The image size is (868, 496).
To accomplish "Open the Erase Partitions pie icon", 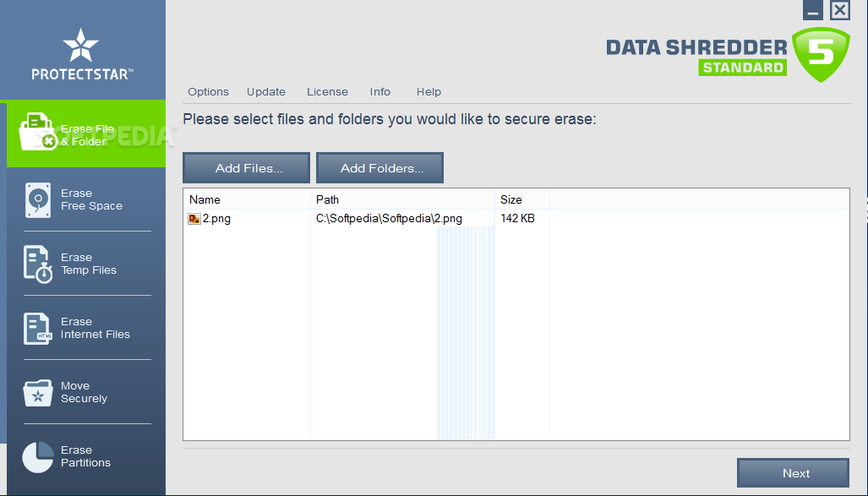I will click(38, 456).
